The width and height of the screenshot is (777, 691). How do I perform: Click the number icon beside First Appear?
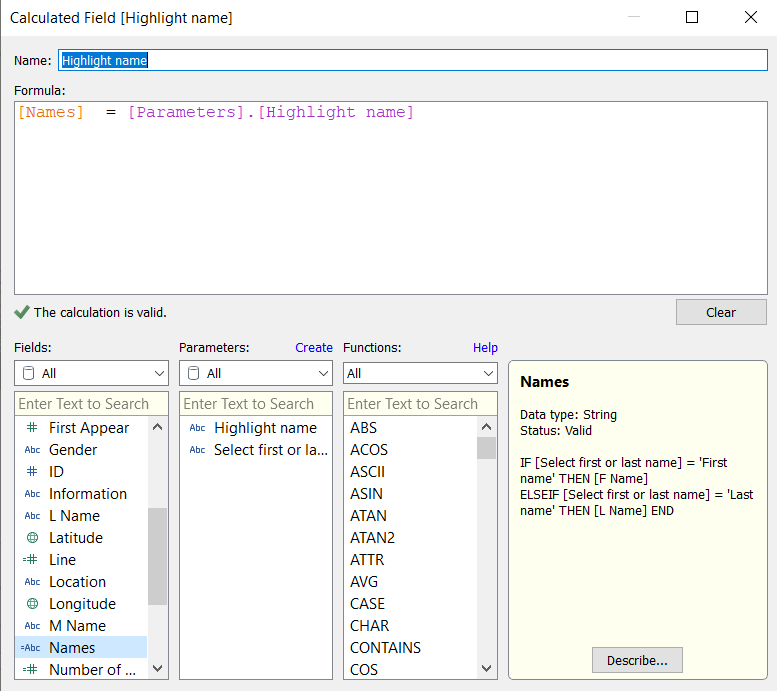coord(32,428)
